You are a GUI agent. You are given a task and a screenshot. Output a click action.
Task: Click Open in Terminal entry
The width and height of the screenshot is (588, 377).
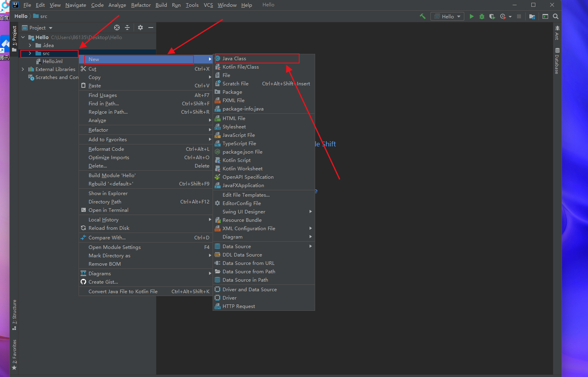[x=146, y=210]
